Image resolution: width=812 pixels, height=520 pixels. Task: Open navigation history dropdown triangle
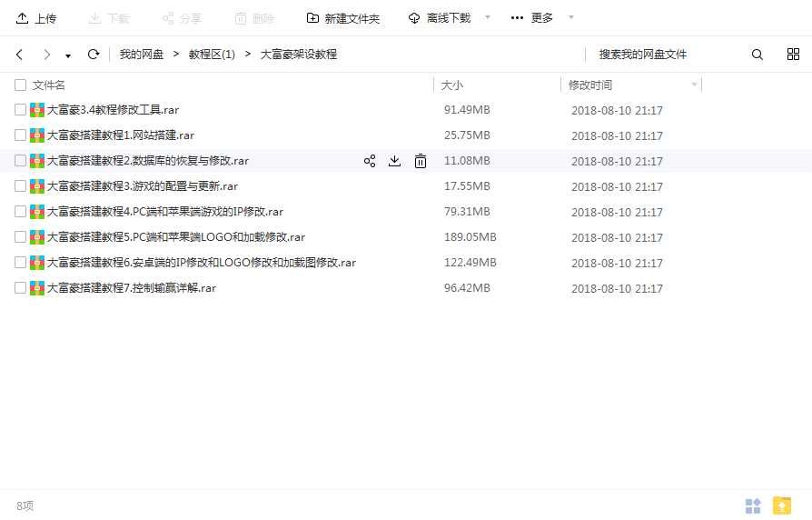pyautogui.click(x=68, y=56)
